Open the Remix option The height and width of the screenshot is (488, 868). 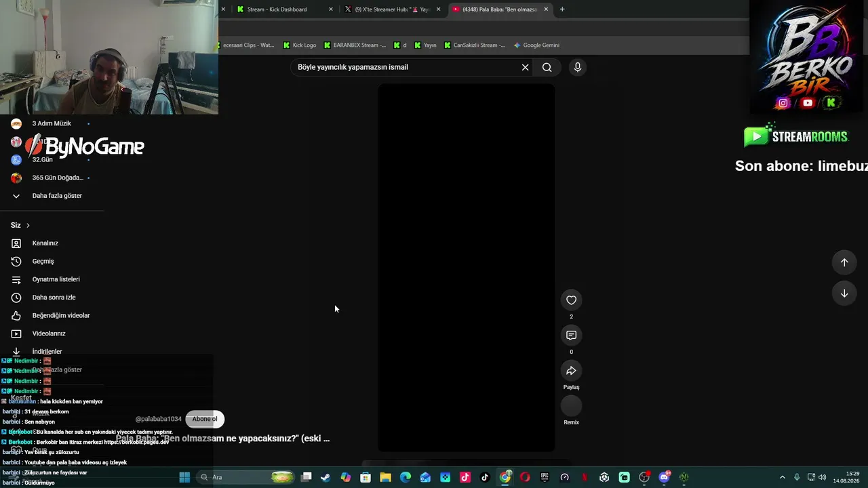(571, 406)
